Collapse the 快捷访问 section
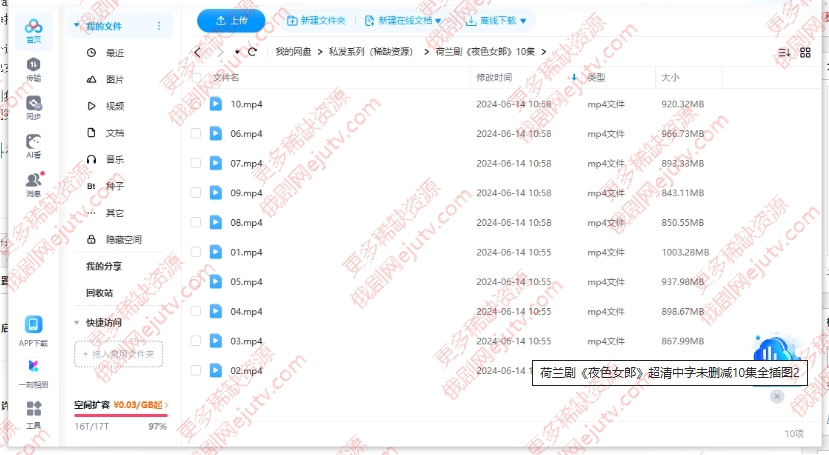829x455 pixels. pos(77,322)
